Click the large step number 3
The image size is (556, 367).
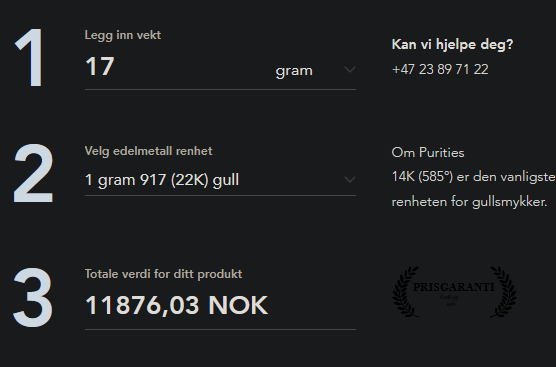pyautogui.click(x=33, y=297)
